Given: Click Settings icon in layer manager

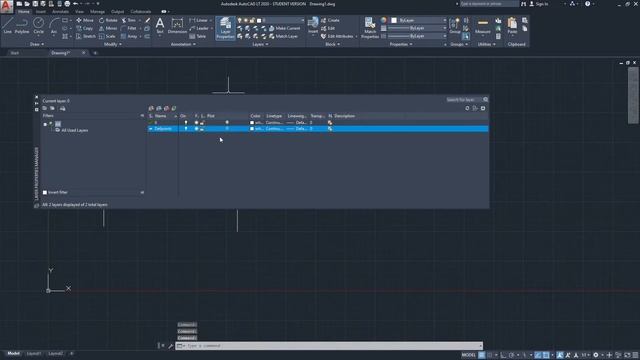Looking at the screenshot, I should pyautogui.click(x=483, y=108).
